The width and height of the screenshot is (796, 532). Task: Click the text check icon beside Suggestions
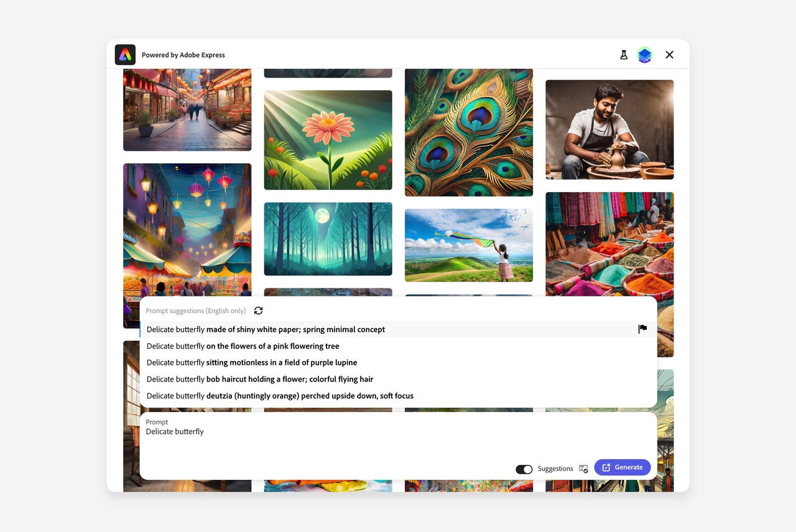click(583, 469)
